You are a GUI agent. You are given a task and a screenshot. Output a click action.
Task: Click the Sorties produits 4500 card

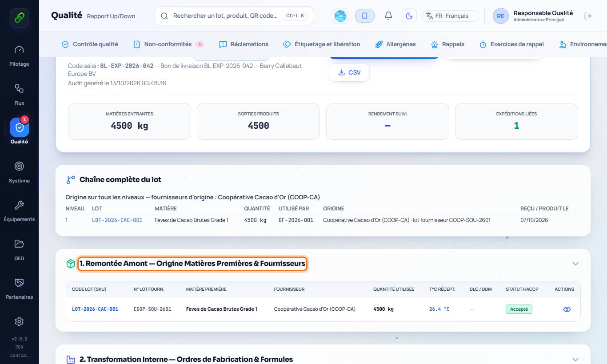[x=258, y=122]
